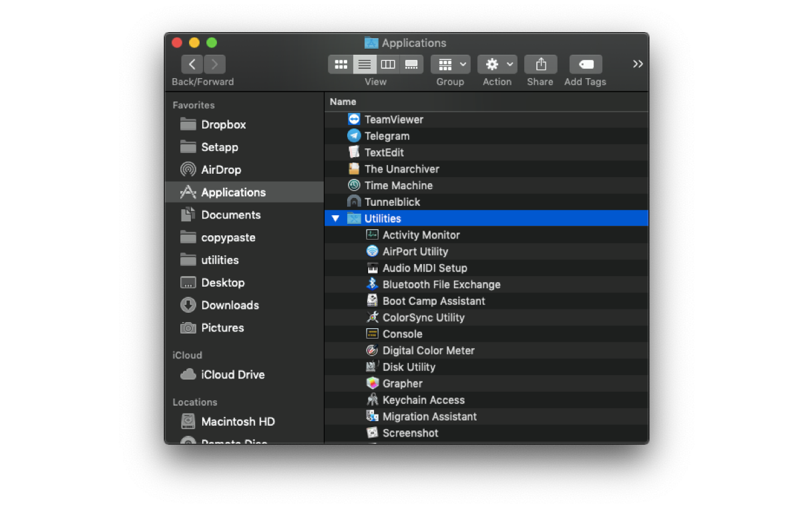This screenshot has height=508, width=812.
Task: Select the Screenshot app icon
Action: (x=373, y=432)
